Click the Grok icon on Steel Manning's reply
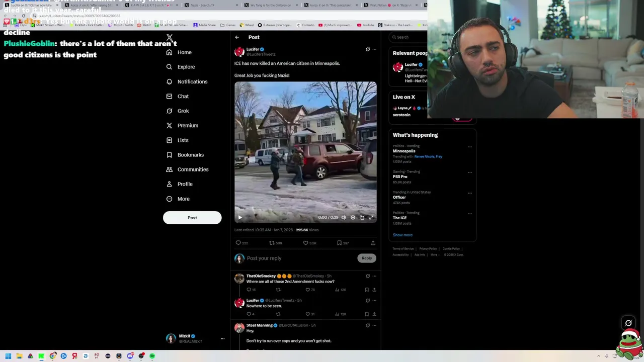644x362 pixels. click(367, 325)
